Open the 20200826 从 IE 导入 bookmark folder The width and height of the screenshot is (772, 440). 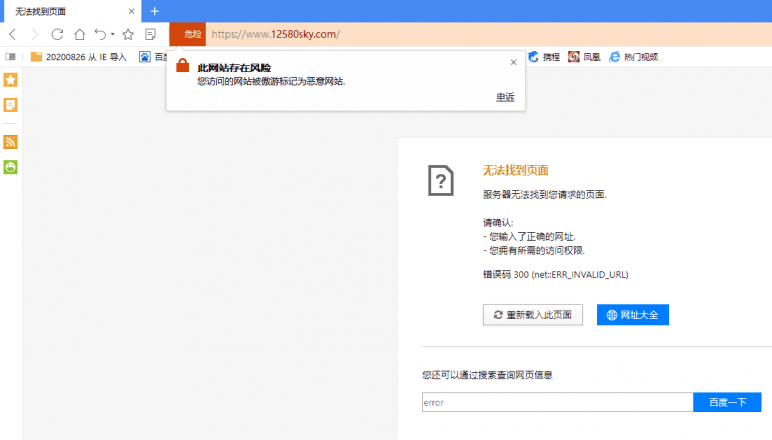tap(79, 57)
